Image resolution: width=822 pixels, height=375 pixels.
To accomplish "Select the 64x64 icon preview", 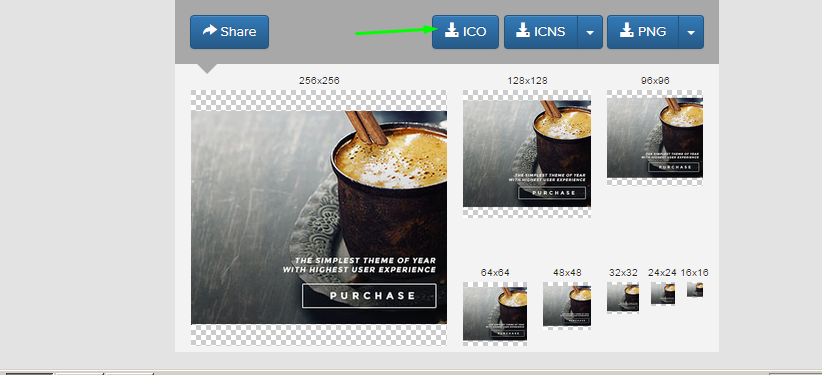I will pos(495,314).
